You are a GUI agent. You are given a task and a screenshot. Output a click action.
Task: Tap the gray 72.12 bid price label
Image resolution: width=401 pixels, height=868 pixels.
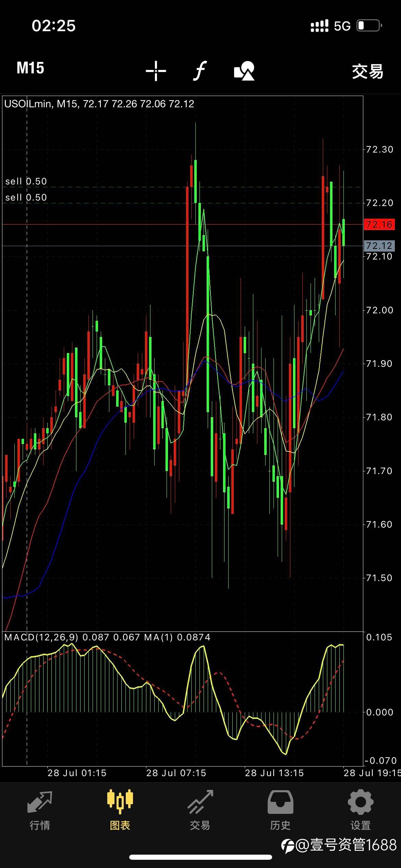(x=379, y=246)
